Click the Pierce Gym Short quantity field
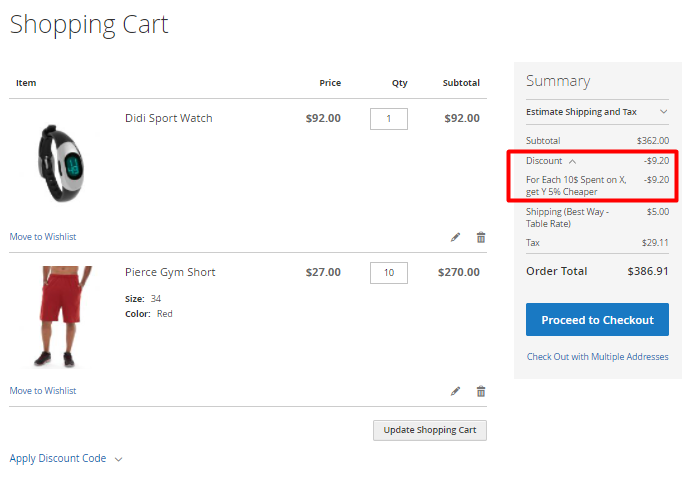This screenshot has width=685, height=495. point(388,273)
